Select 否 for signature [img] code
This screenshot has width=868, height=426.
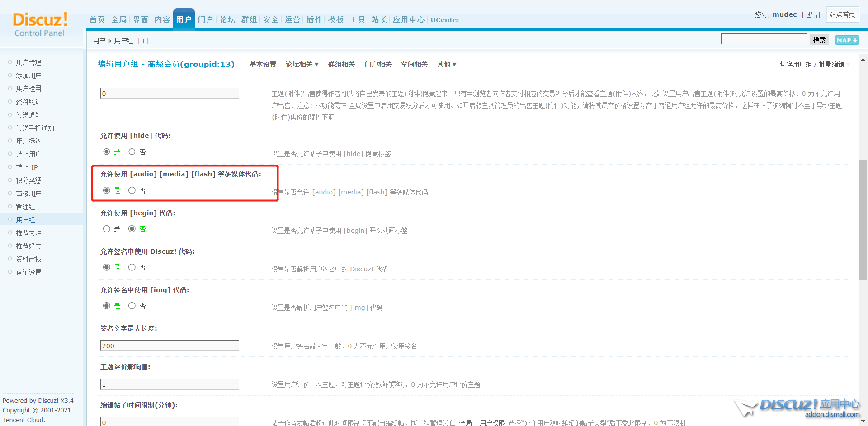coord(132,306)
